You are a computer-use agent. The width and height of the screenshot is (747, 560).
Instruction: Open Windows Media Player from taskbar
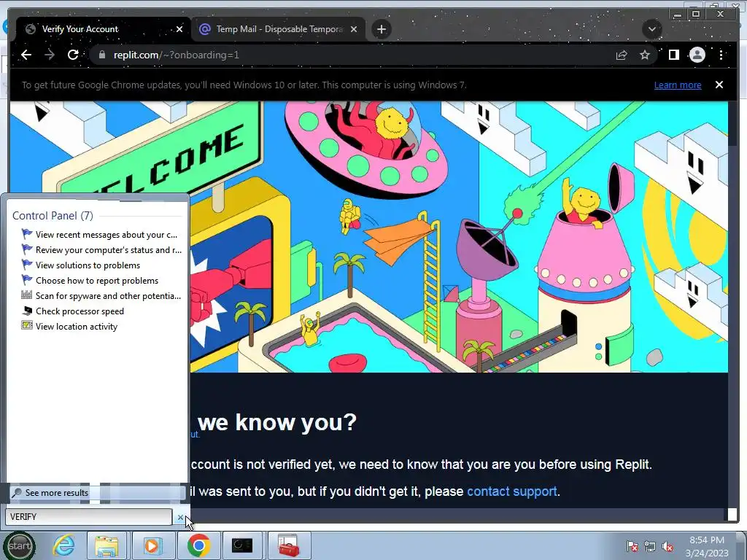click(152, 545)
